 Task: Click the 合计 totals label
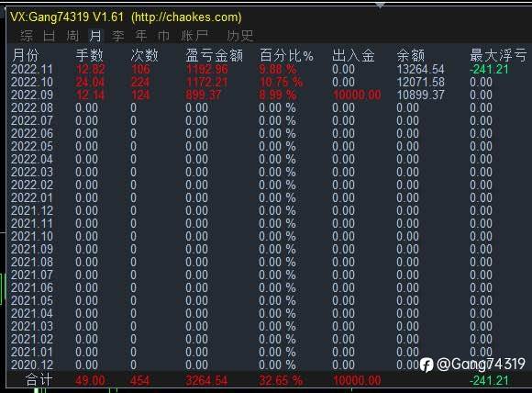tap(39, 380)
